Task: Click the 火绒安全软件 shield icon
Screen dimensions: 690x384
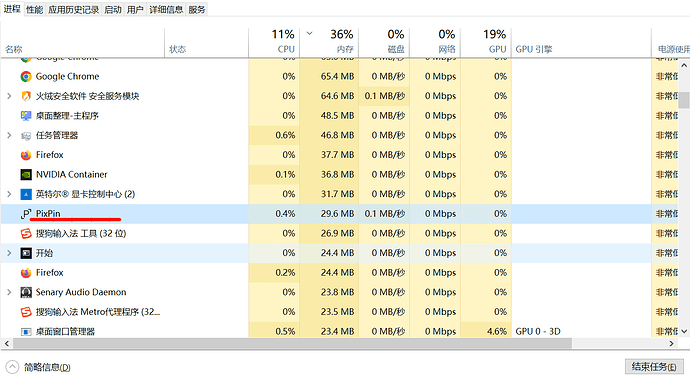Action: pyautogui.click(x=26, y=96)
